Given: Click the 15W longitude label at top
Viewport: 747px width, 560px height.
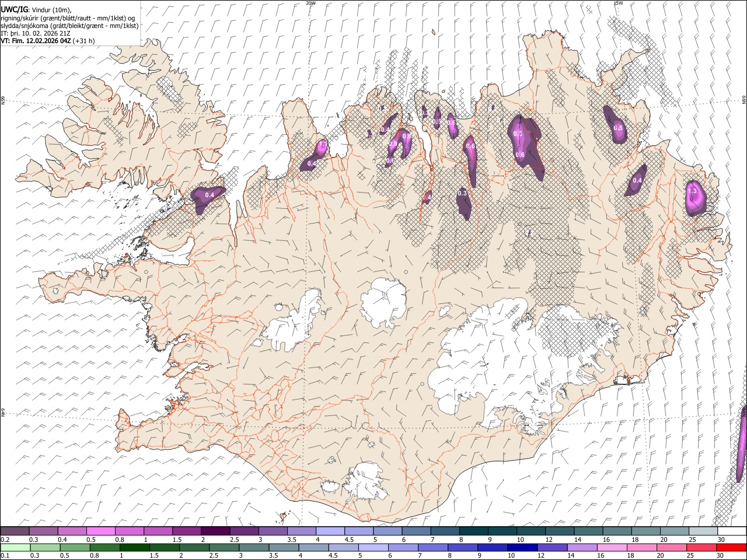Looking at the screenshot, I should 617,3.
